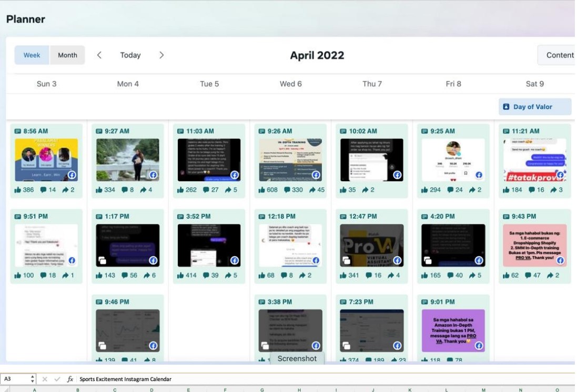Click Facebook icon on 9:26 AM post
577x392 pixels.
(316, 175)
